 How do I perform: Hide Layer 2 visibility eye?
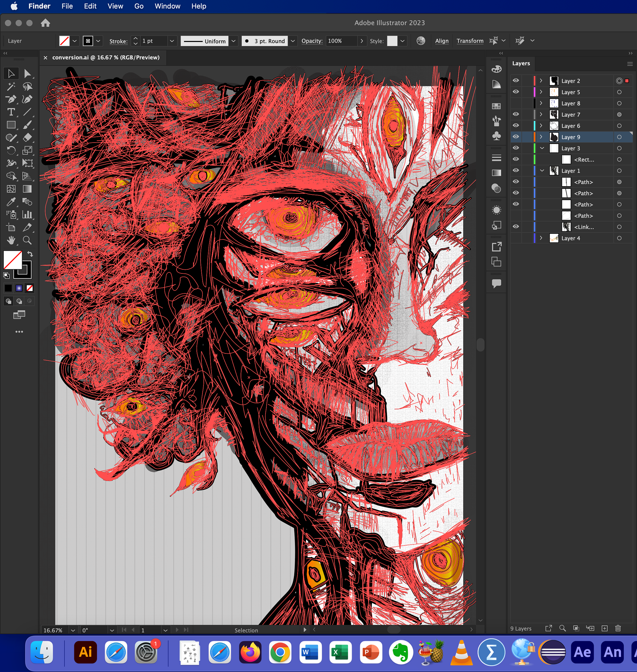[x=516, y=81]
